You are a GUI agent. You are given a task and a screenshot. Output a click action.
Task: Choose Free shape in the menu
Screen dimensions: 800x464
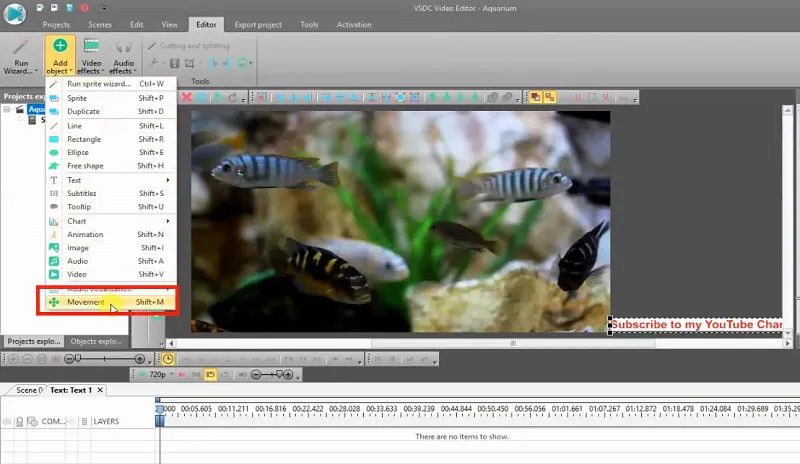pos(111,166)
